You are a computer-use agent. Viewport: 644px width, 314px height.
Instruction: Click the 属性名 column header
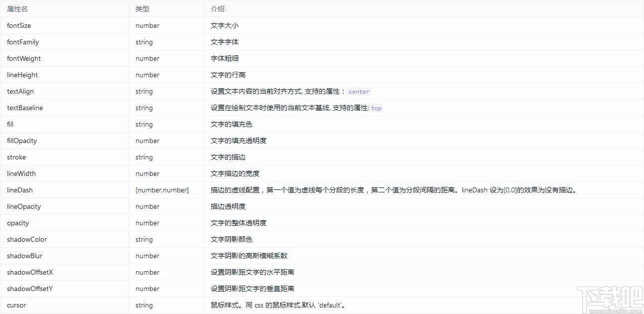(x=17, y=8)
